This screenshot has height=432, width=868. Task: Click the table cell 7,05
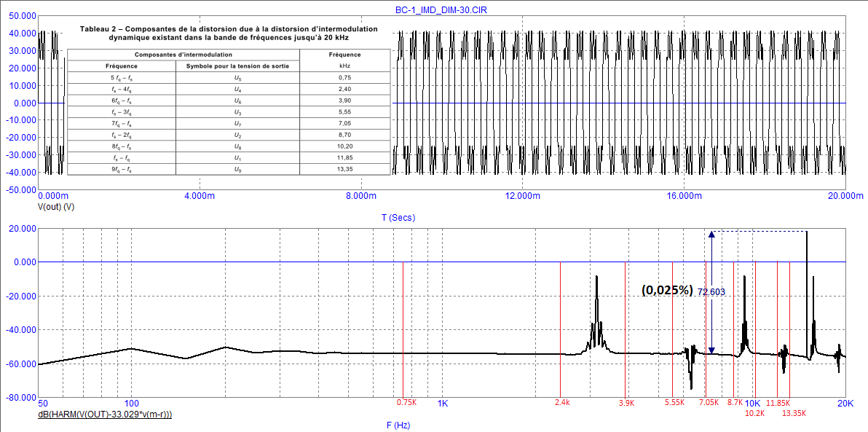(344, 124)
